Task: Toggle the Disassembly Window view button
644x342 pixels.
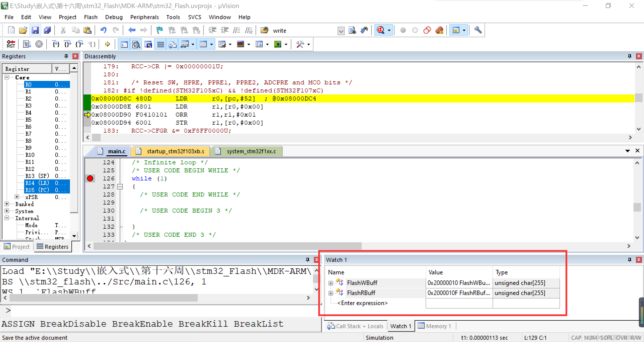Action: tap(136, 44)
